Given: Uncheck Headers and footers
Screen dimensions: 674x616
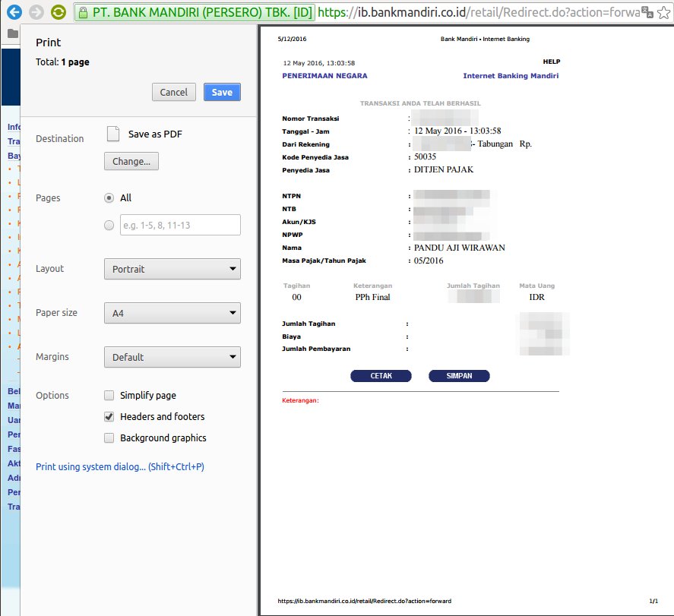Looking at the screenshot, I should [x=109, y=417].
